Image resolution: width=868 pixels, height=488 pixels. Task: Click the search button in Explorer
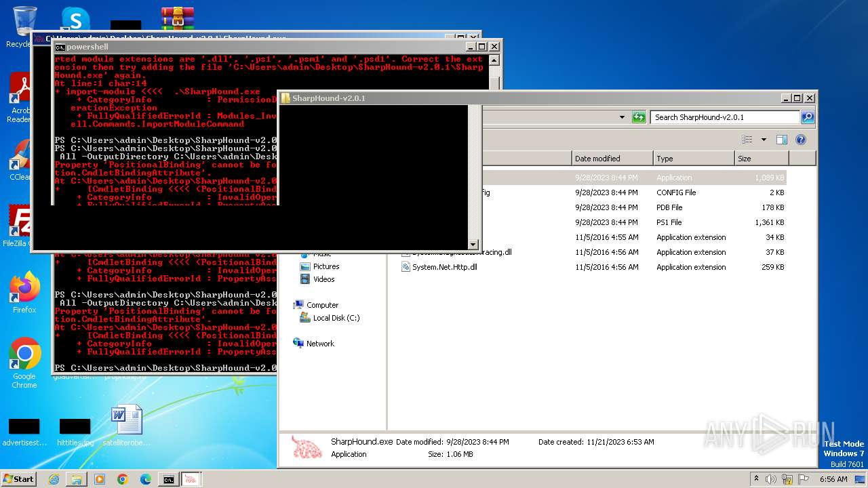coord(808,117)
